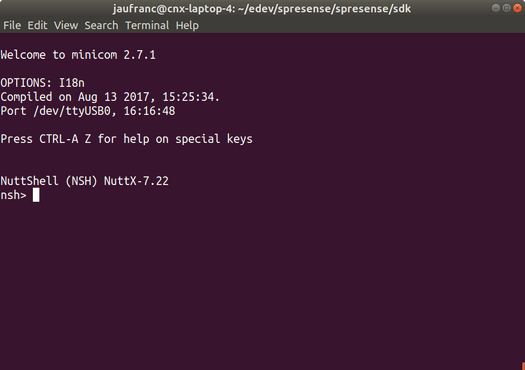Open the Edit menu
This screenshot has width=525, height=370.
pos(37,25)
